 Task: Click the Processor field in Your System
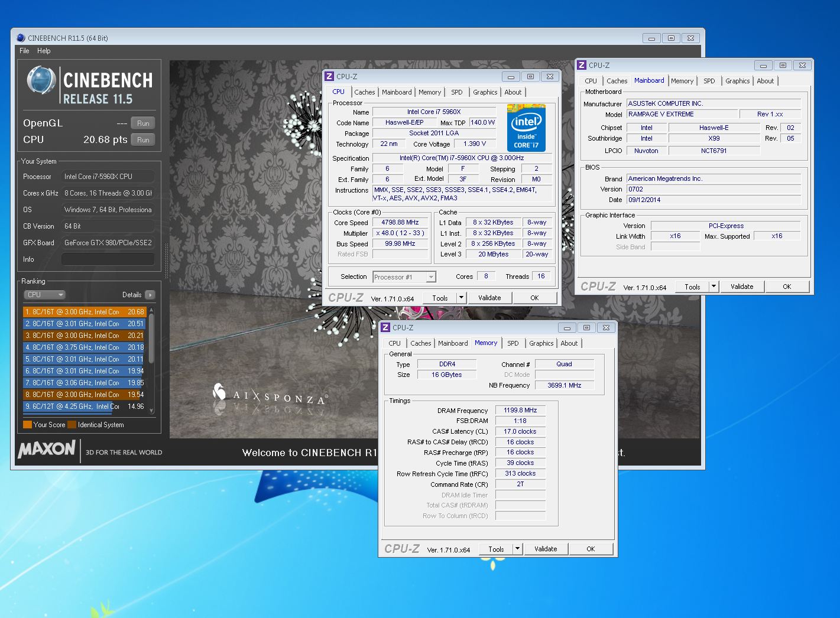click(108, 177)
